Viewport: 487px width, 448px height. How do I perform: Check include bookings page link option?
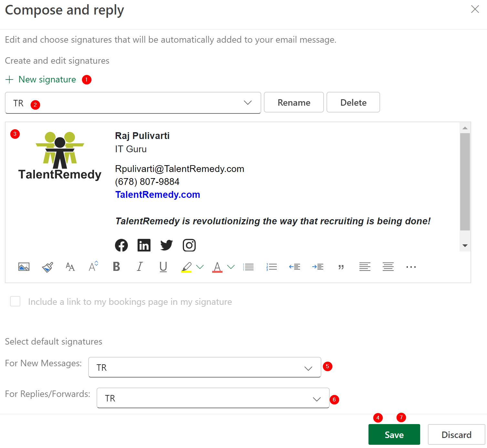[x=15, y=301]
